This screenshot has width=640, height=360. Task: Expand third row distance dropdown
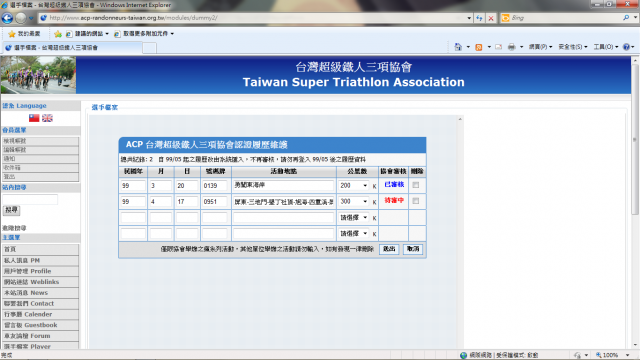[x=353, y=218]
